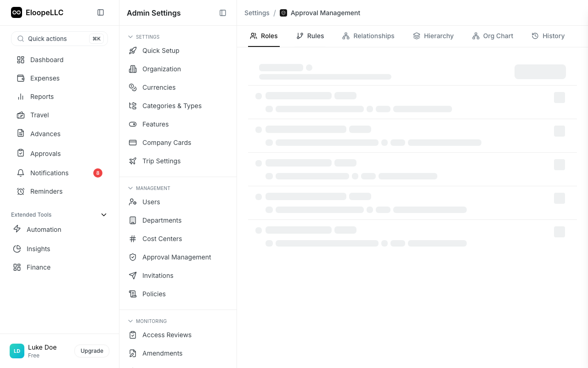
Task: Select the Cost Centers icon
Action: click(133, 239)
